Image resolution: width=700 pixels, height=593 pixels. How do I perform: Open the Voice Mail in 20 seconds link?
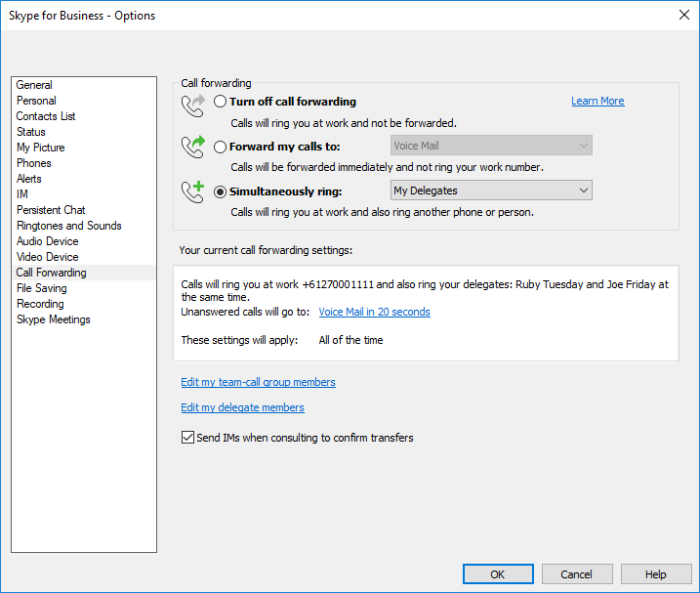pos(374,312)
